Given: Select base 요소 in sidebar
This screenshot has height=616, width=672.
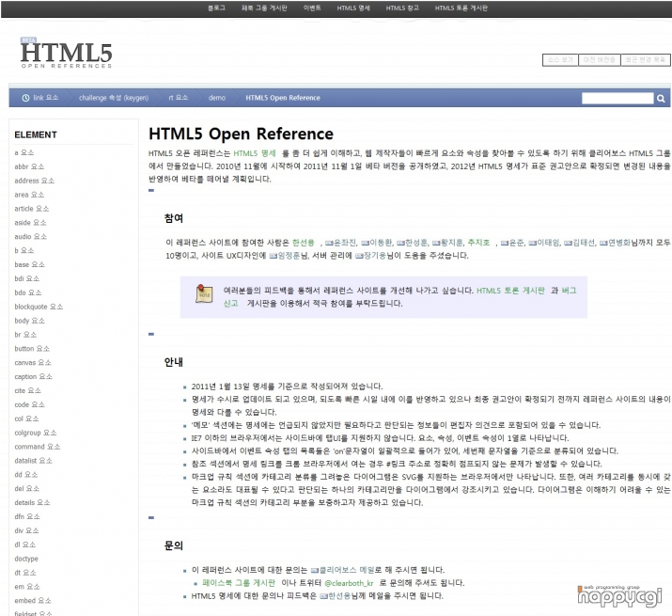Looking at the screenshot, I should [x=29, y=264].
